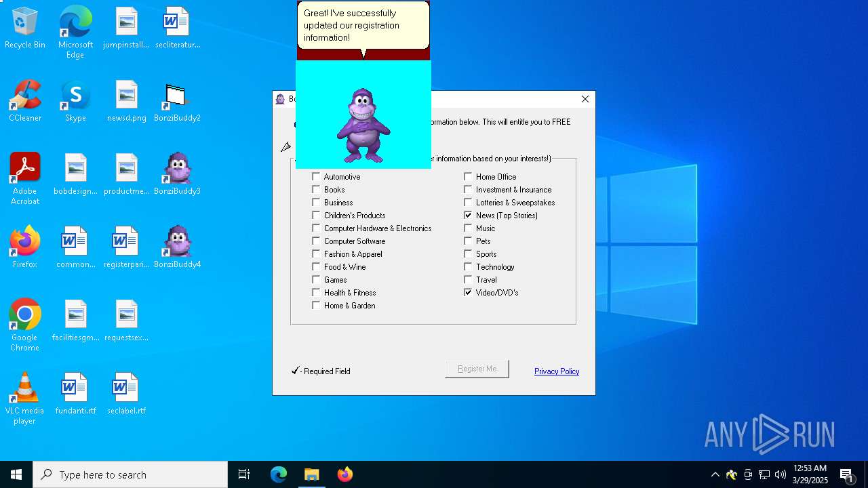Click the purple Bonzi gorilla character
Viewport: 868px width, 488px height.
[x=363, y=125]
